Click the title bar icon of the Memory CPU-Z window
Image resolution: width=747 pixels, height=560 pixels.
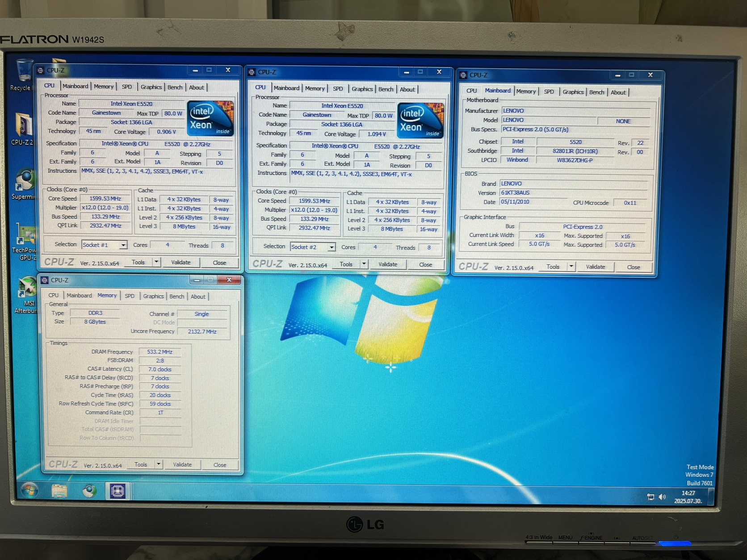pyautogui.click(x=45, y=280)
